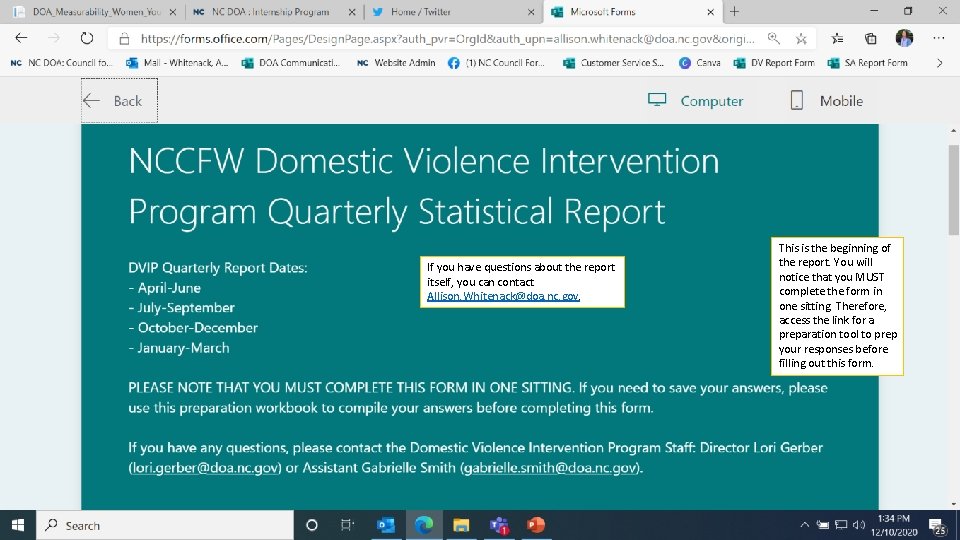Image resolution: width=960 pixels, height=540 pixels.
Task: Open Microsoft Edge from the taskbar
Action: click(x=424, y=525)
